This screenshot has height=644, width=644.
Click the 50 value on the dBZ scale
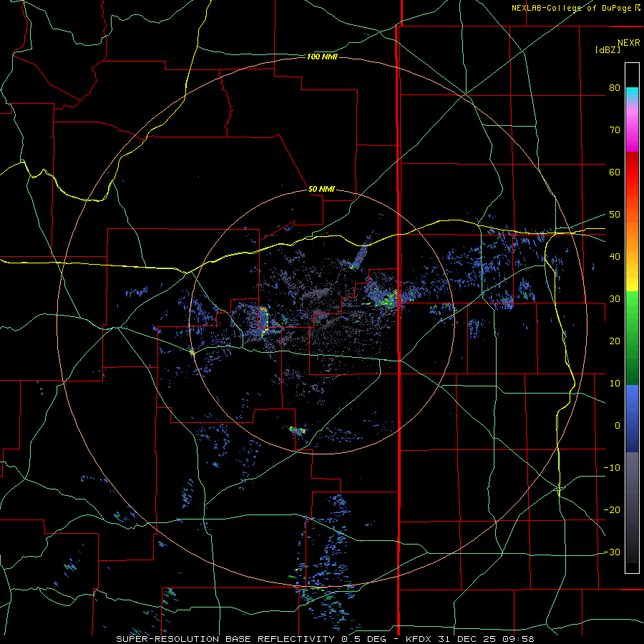(x=615, y=215)
